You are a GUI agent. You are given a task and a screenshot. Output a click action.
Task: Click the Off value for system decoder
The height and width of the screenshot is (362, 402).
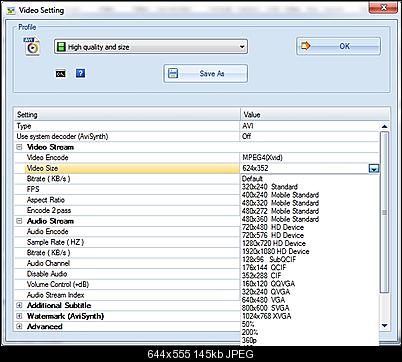pos(310,136)
